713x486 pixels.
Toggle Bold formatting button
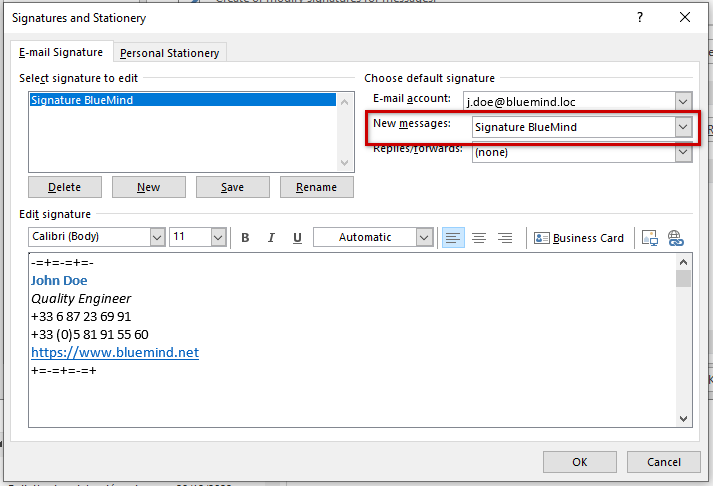(245, 238)
